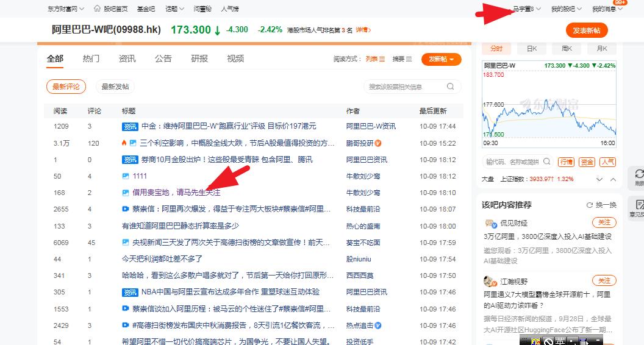Click the 换一换 refresh-recommendations icon
The width and height of the screenshot is (644, 345).
tap(589, 205)
